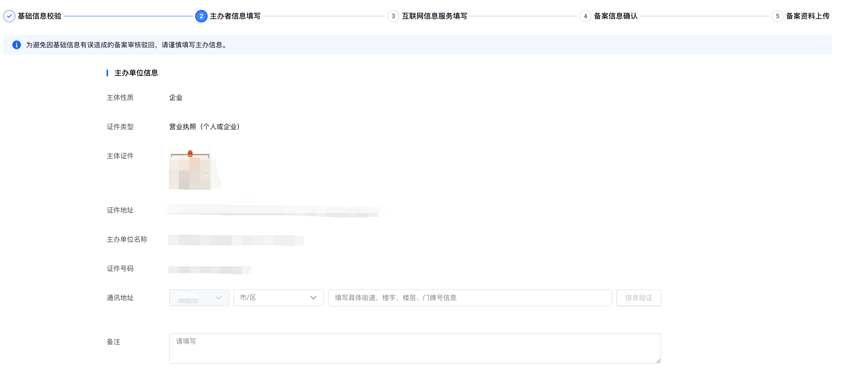The height and width of the screenshot is (378, 868).
Task: Click the step 4 circle icon
Action: click(x=585, y=16)
